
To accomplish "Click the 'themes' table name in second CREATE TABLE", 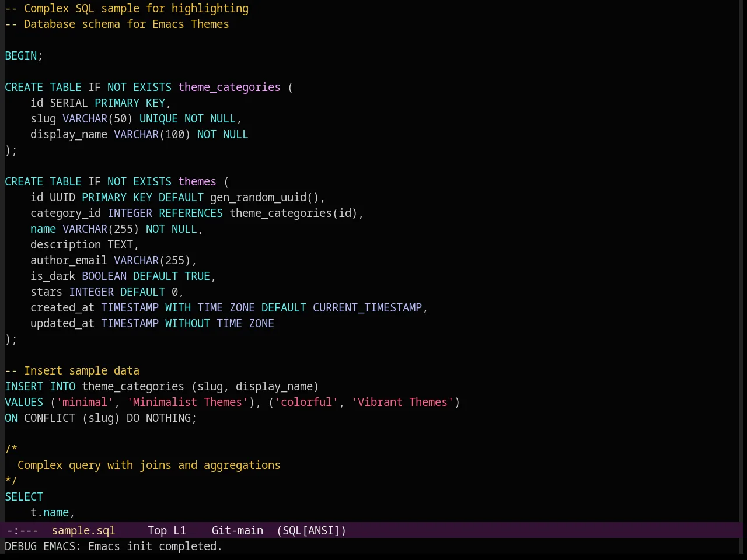I will click(197, 181).
